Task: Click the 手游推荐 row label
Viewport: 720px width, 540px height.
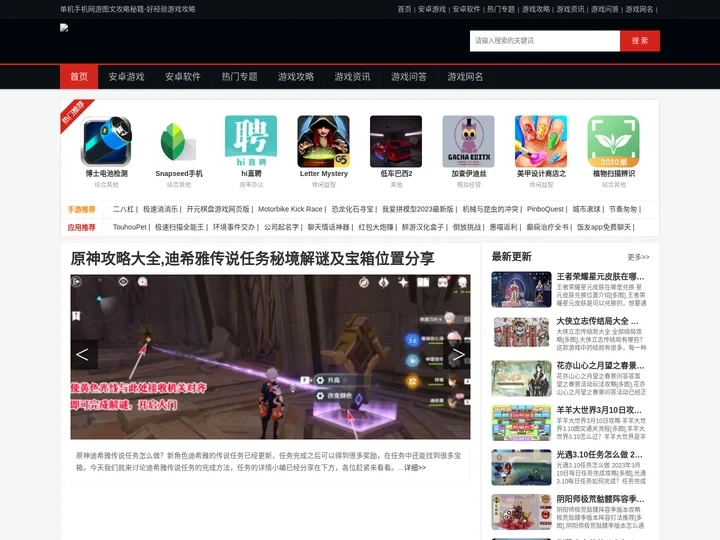Action: pos(82,209)
